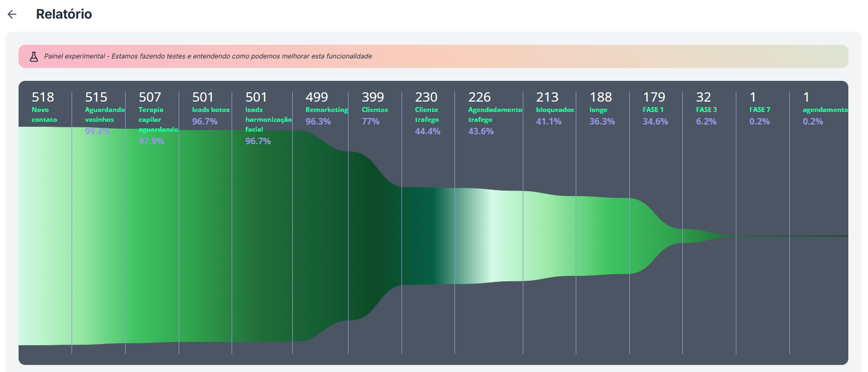Select the "FASE 7" stage label
This screenshot has height=372, width=868.
coord(760,110)
